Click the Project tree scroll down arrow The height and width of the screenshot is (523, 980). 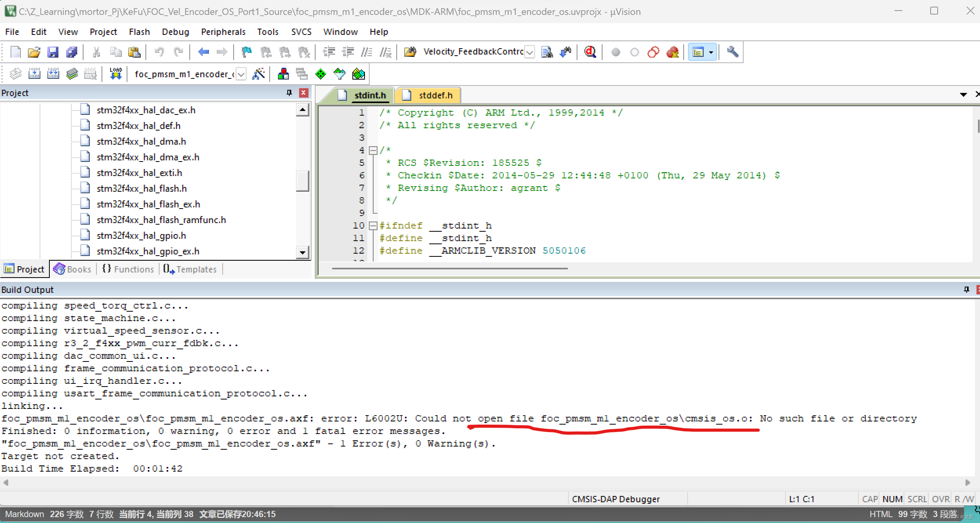[x=302, y=252]
